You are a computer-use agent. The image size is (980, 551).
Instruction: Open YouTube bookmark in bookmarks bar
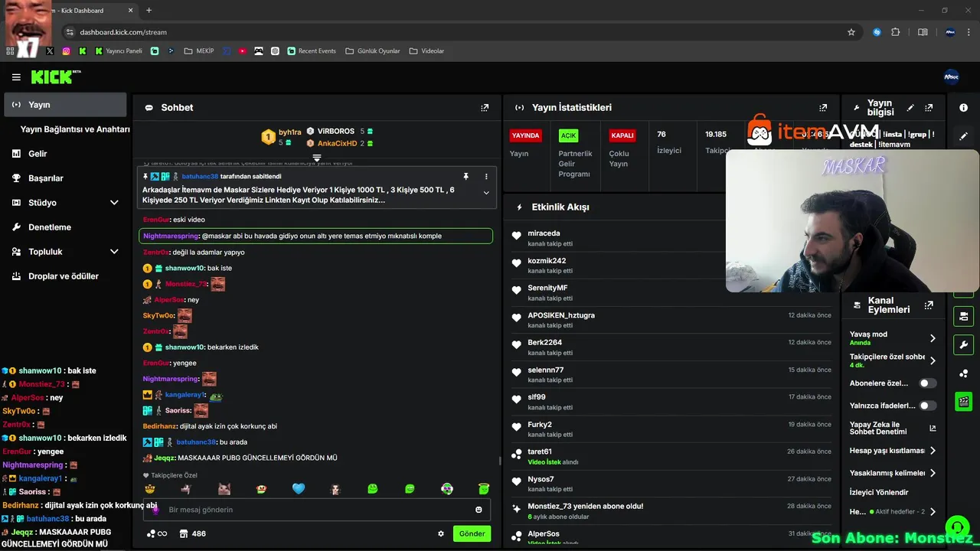(x=242, y=51)
